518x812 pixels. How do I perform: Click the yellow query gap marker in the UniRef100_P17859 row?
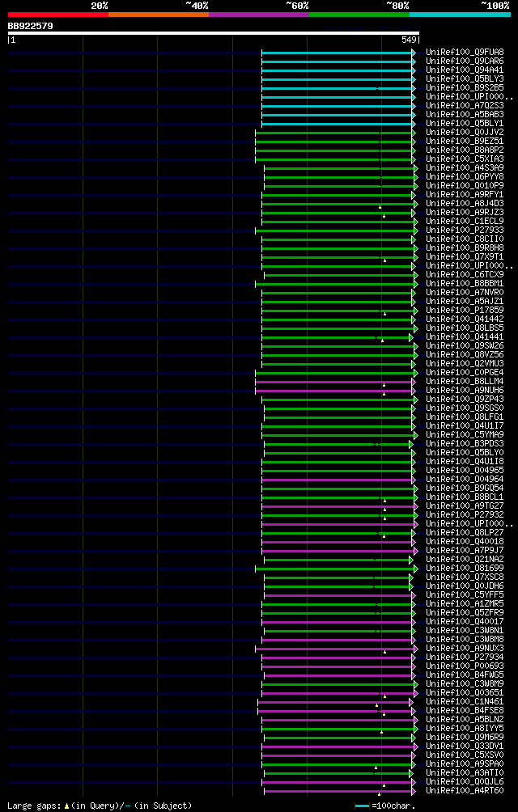384,314
